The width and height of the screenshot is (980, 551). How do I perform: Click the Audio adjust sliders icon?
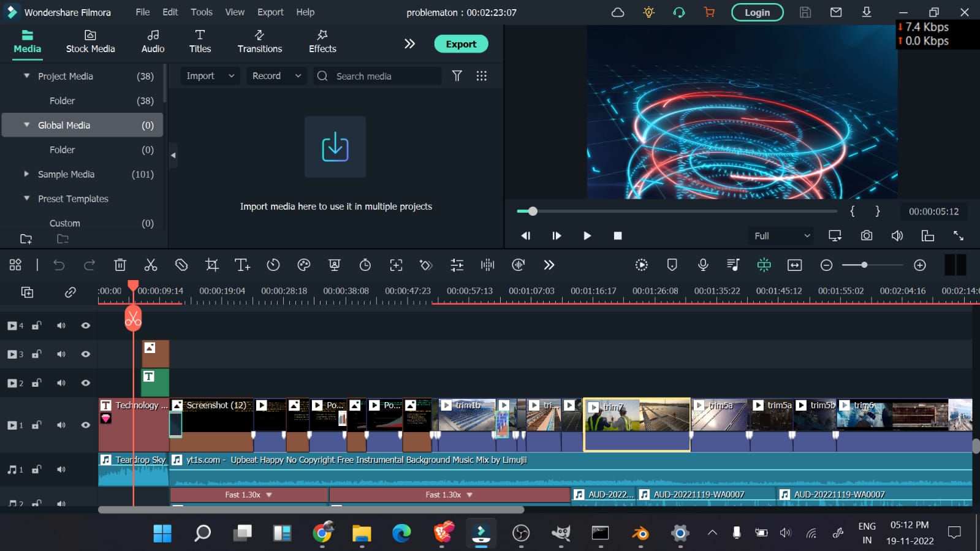pos(457,265)
